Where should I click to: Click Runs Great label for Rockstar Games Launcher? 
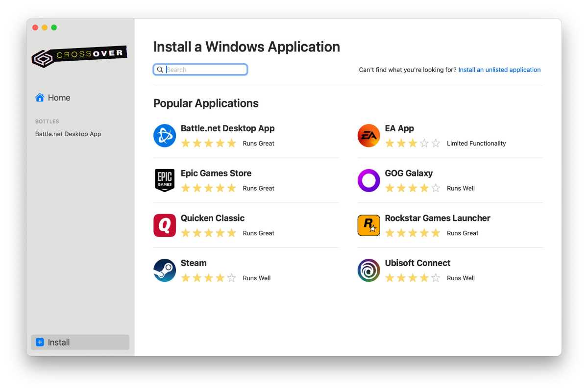463,233
